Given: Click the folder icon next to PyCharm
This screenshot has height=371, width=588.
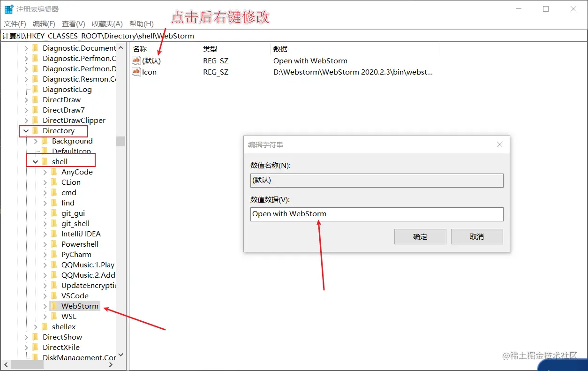Looking at the screenshot, I should point(54,254).
